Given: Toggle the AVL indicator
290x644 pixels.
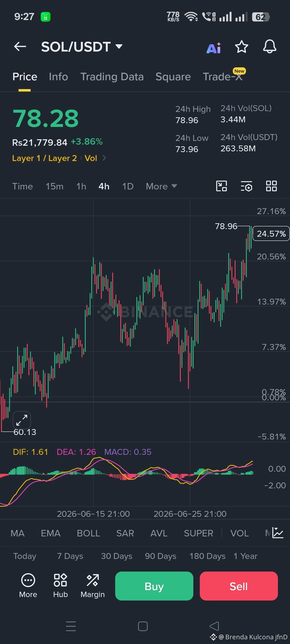Looking at the screenshot, I should pos(159,533).
